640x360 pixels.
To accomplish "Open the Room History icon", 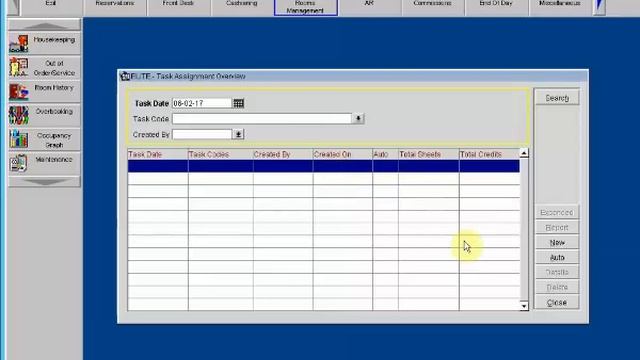I will pyautogui.click(x=19, y=91).
